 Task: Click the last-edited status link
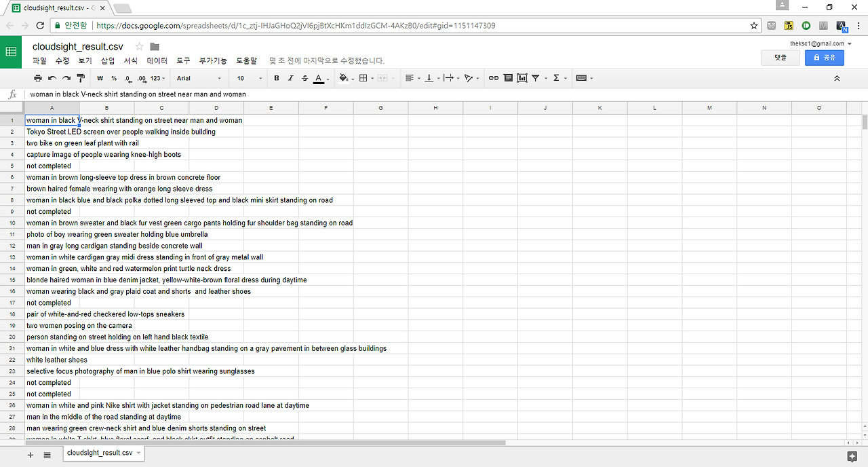click(x=327, y=60)
